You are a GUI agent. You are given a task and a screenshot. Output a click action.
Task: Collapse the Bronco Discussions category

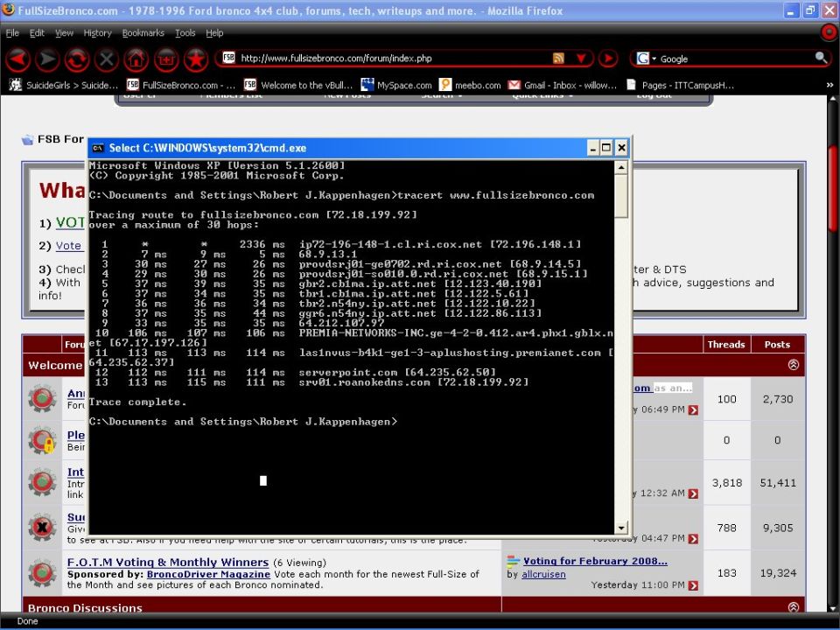(794, 607)
